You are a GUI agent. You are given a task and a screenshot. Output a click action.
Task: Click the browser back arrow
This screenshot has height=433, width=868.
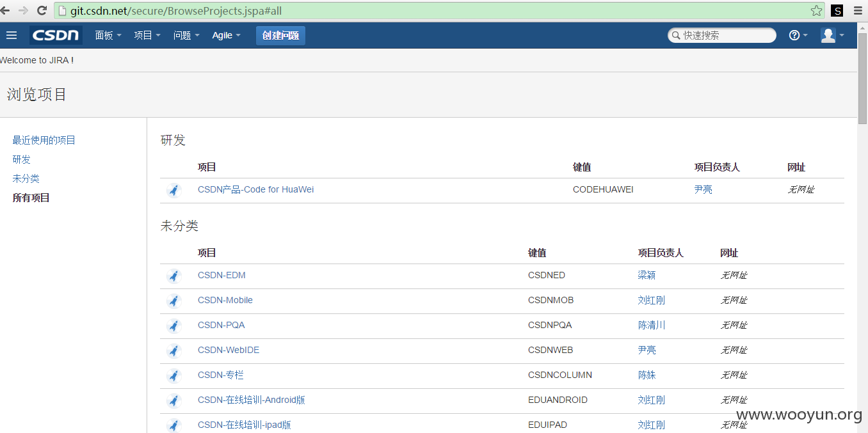click(x=5, y=10)
